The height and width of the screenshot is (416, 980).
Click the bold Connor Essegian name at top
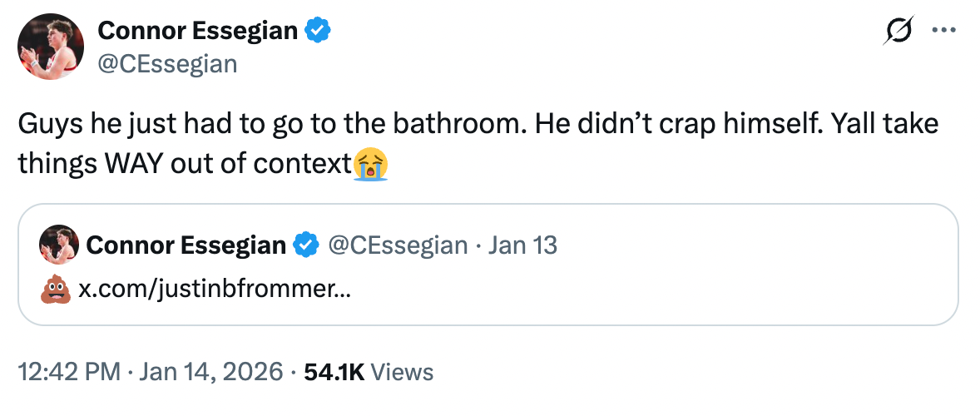click(x=198, y=32)
